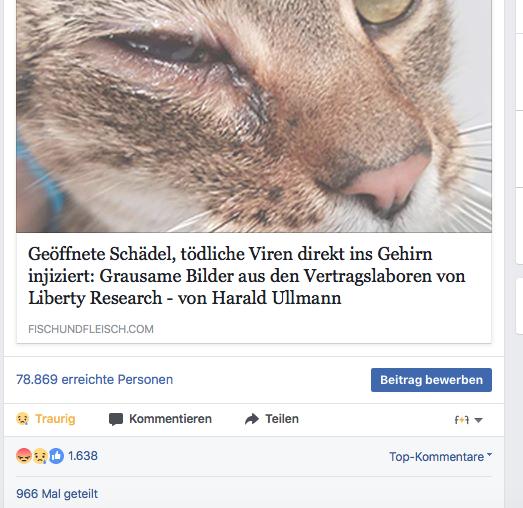
Task: Click the post identity selector icon
Action: [x=462, y=420]
